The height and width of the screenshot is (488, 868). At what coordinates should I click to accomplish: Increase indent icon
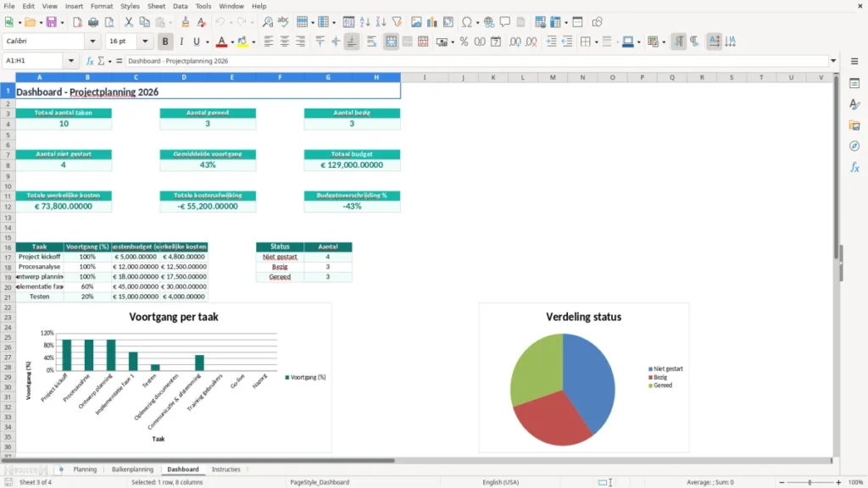[551, 42]
